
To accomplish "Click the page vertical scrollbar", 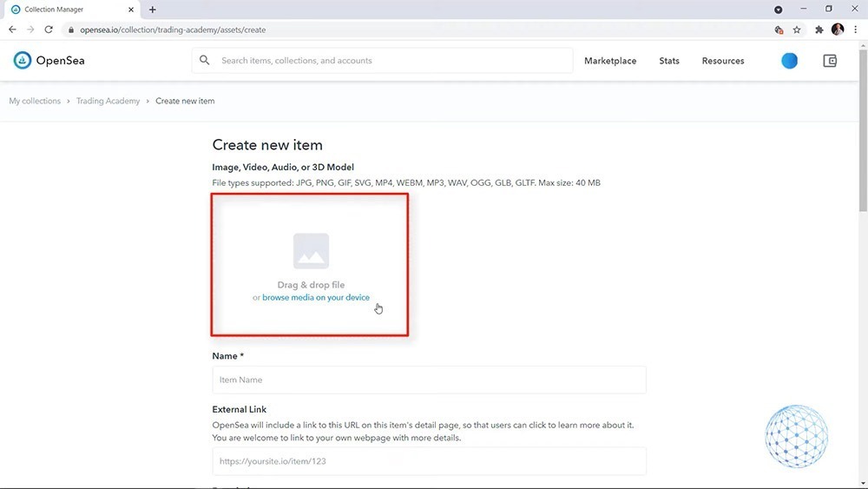I will coord(862,174).
